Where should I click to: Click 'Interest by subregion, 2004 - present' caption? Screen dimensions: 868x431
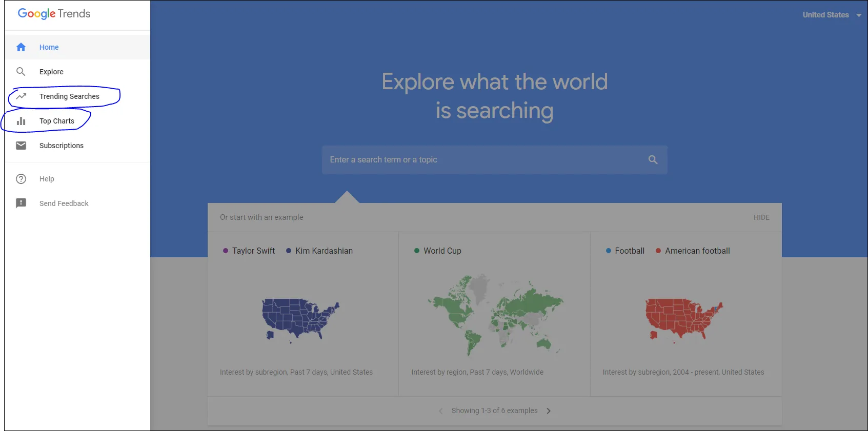coord(683,372)
